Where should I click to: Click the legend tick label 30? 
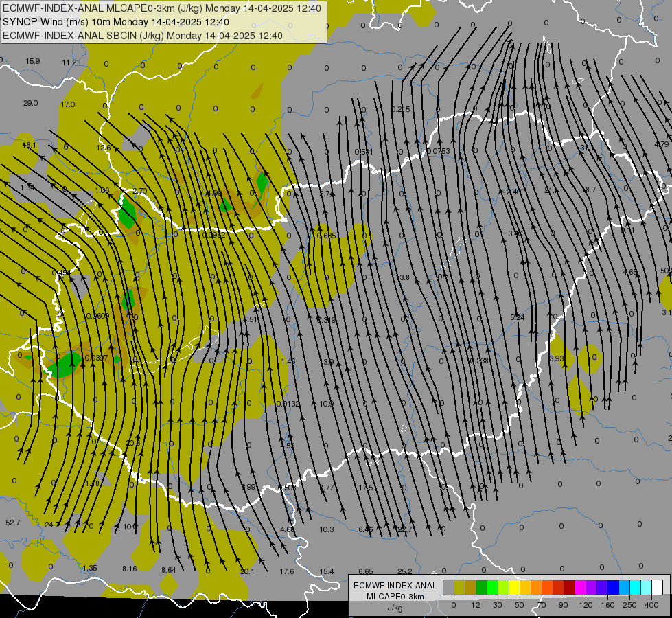[x=497, y=605]
